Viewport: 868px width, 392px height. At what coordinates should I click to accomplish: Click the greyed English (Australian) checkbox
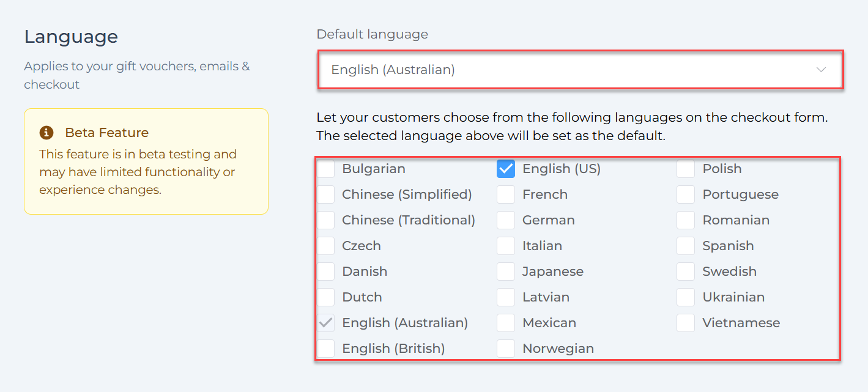(x=326, y=323)
